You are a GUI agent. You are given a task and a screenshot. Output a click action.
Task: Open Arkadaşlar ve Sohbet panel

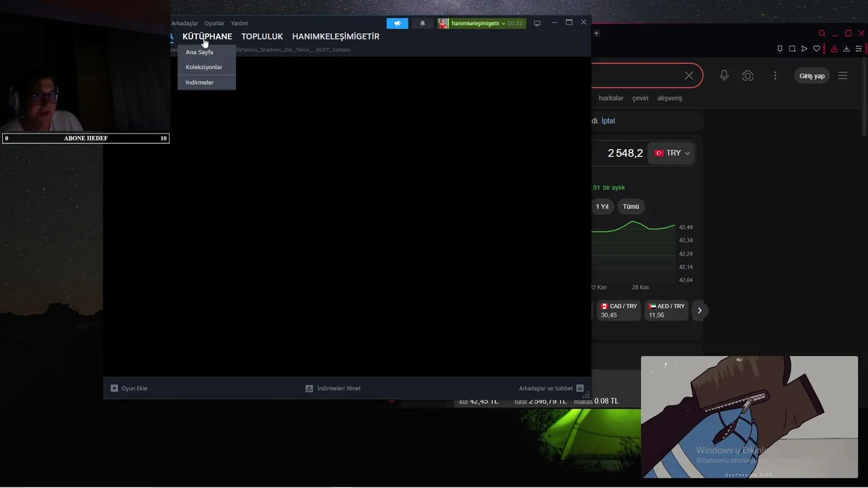click(551, 388)
